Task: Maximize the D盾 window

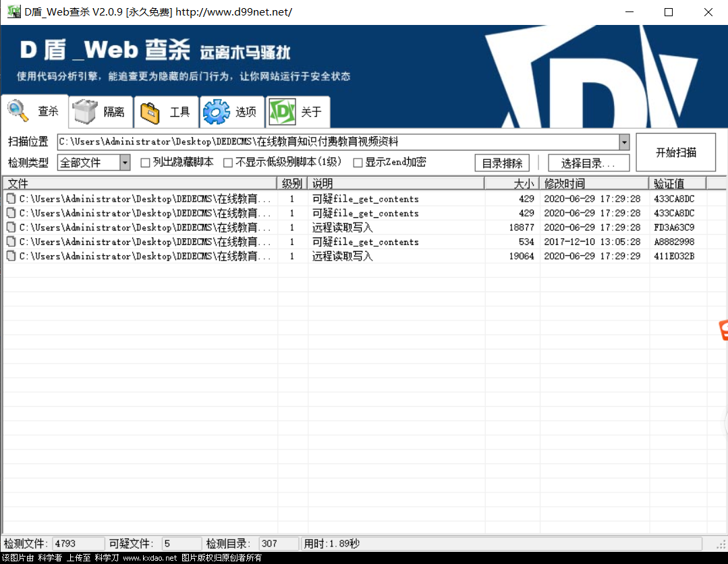Action: (x=669, y=12)
